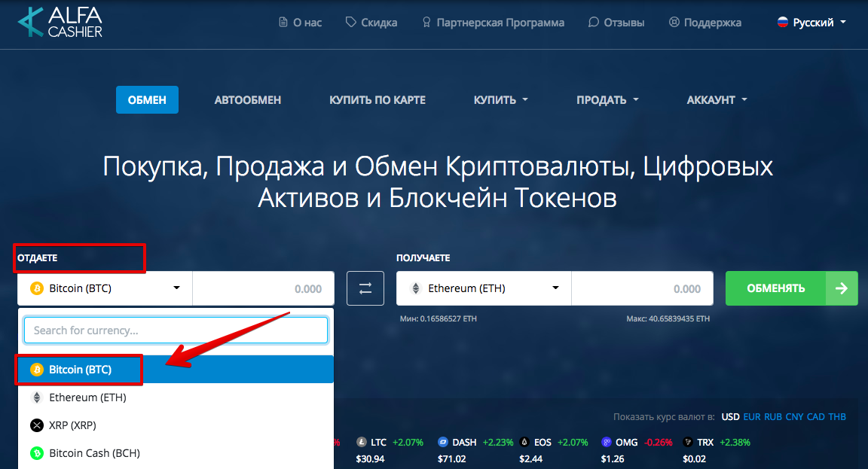Open the Русский language dropdown
The width and height of the screenshot is (868, 469).
click(812, 22)
